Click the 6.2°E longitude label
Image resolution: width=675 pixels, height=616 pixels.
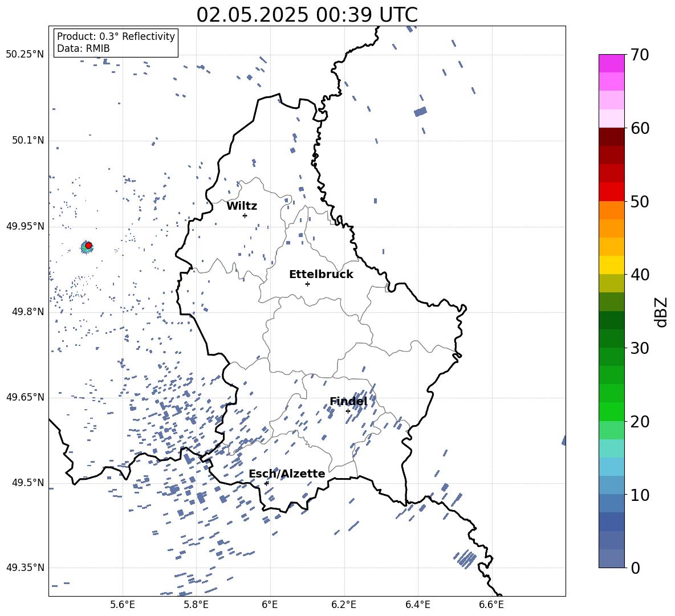pos(344,605)
